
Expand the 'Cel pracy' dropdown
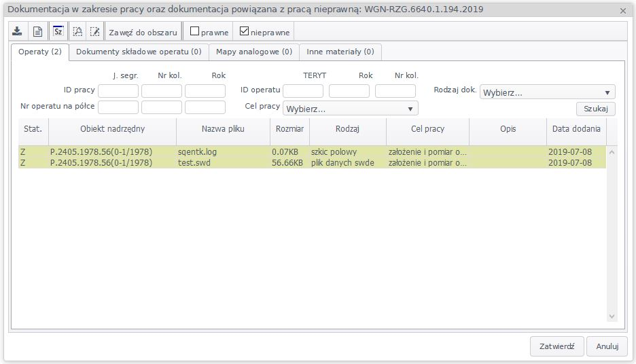pyautogui.click(x=350, y=109)
